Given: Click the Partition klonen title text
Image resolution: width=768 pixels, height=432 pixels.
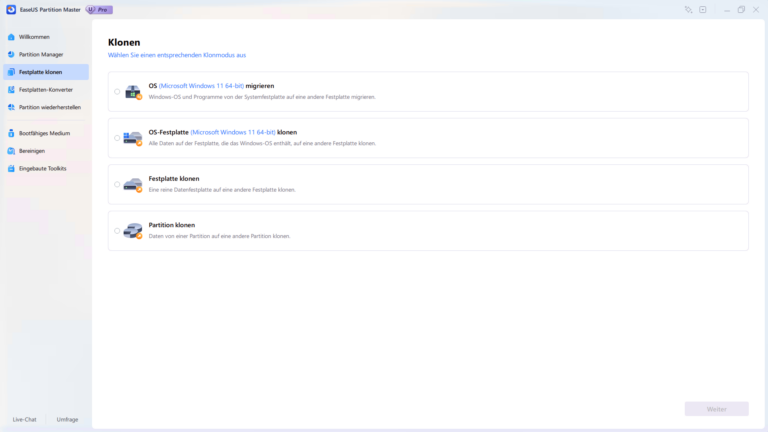Looking at the screenshot, I should [x=171, y=225].
